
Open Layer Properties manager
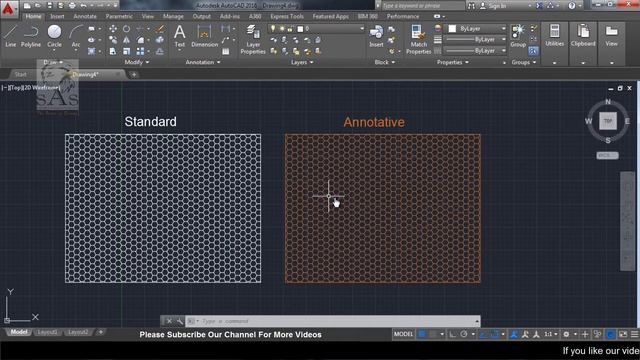pyautogui.click(x=253, y=39)
